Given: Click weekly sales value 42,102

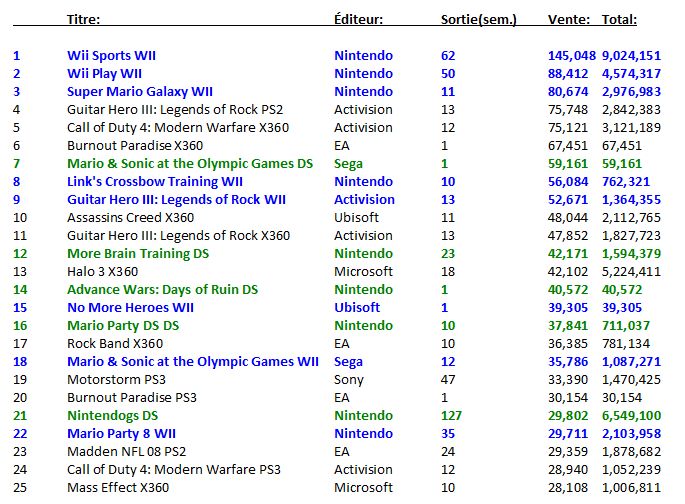Looking at the screenshot, I should tap(568, 272).
